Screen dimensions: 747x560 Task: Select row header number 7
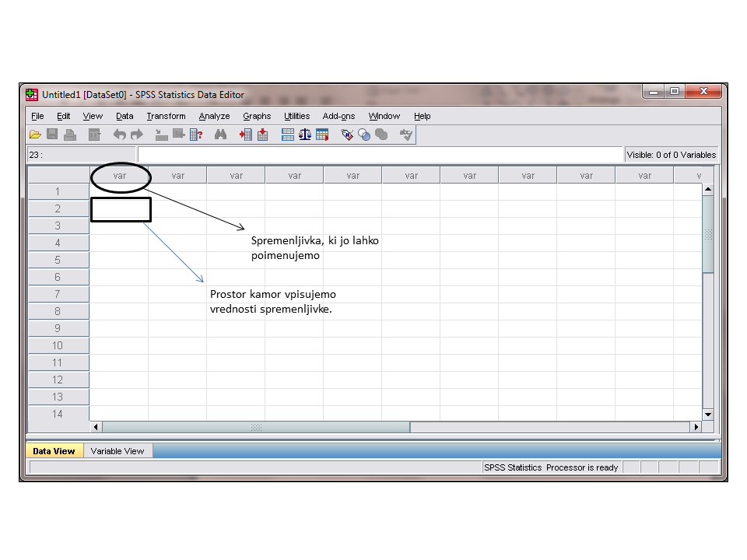point(58,294)
